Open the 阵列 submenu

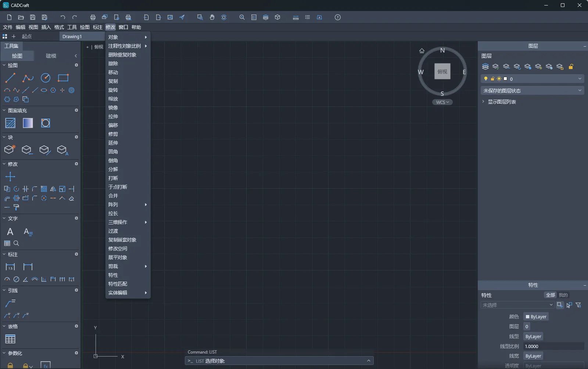(128, 205)
